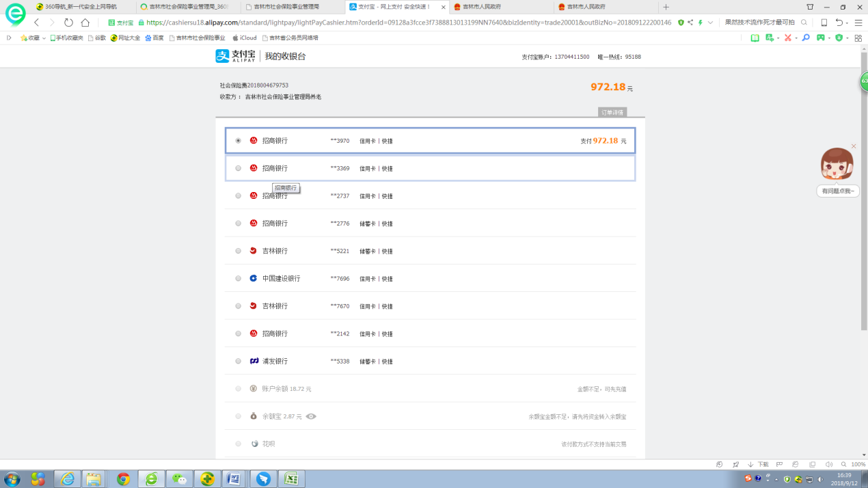Open the 网址大全 bookmark
This screenshot has height=488, width=868.
click(126, 38)
